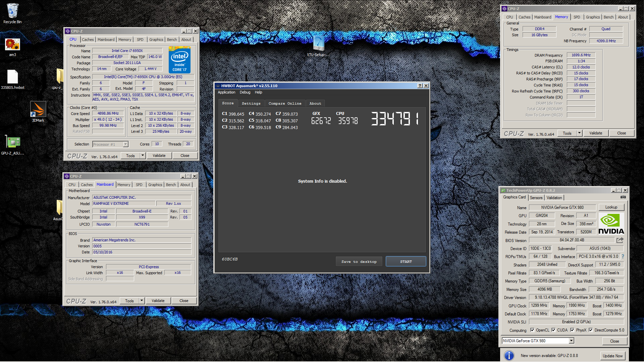Image resolution: width=644 pixels, height=362 pixels.
Task: Click the 60BC6B code in Aquamark
Action: coord(230,259)
